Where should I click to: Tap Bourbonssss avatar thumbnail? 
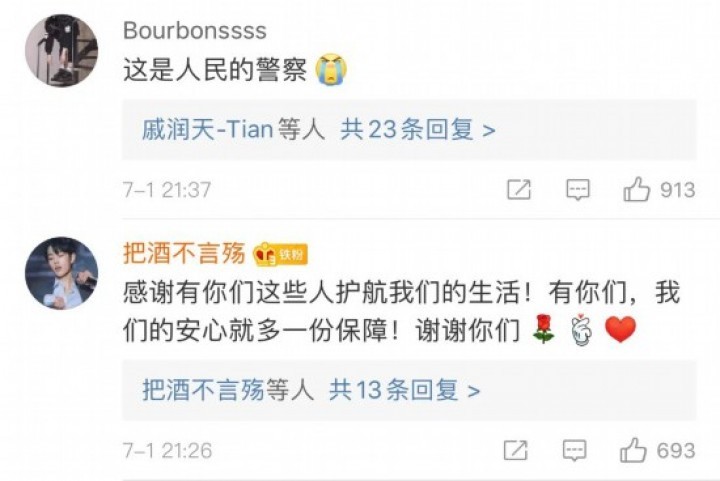[x=62, y=50]
